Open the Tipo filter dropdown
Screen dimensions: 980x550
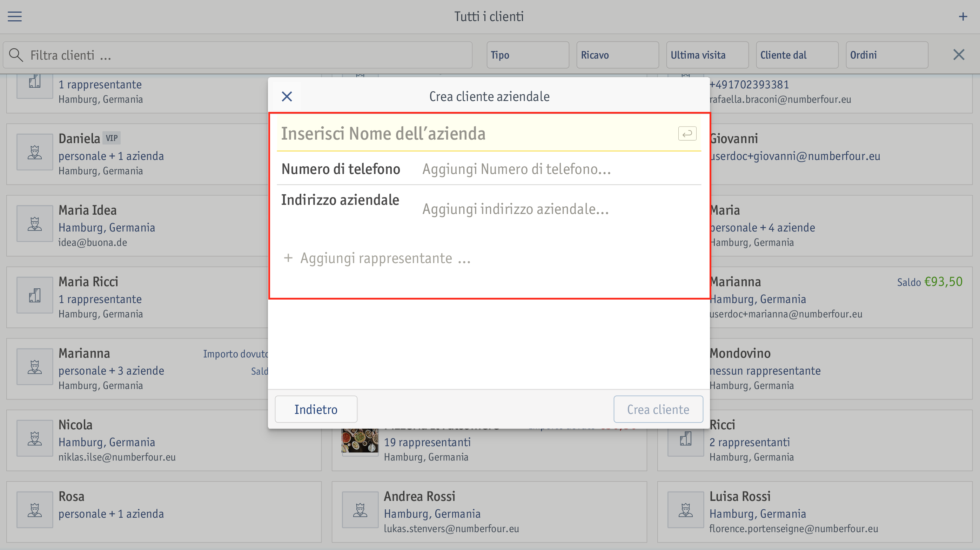tap(528, 55)
